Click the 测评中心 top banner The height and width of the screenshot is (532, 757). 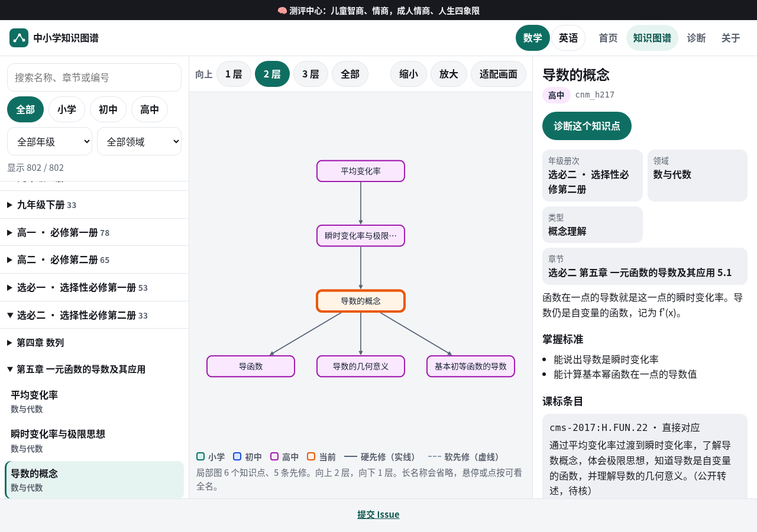click(378, 10)
